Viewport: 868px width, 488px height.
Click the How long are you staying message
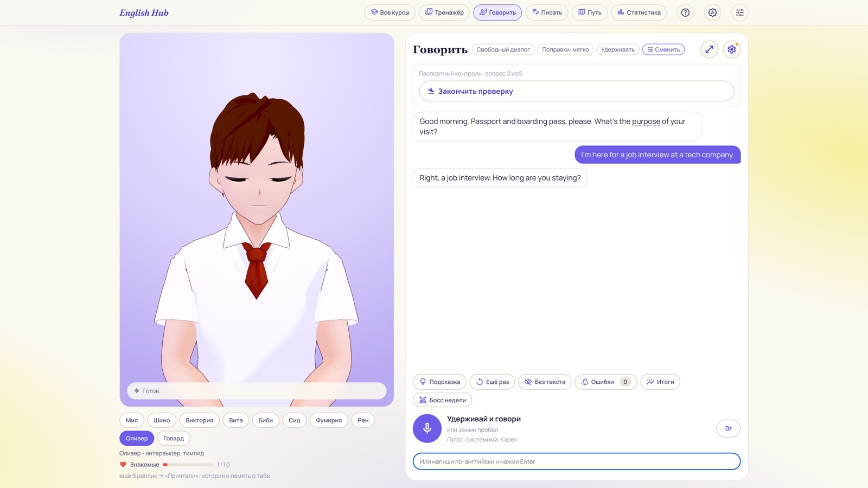tap(500, 178)
